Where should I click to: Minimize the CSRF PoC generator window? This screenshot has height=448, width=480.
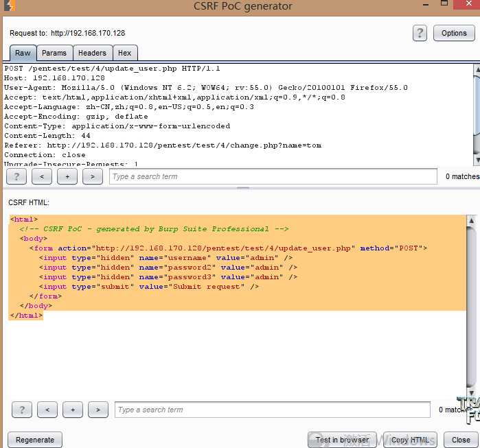click(426, 4)
